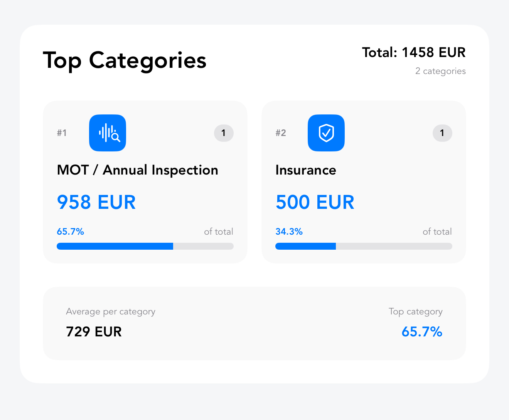Click the count badge on the Insurance card

pyautogui.click(x=442, y=133)
